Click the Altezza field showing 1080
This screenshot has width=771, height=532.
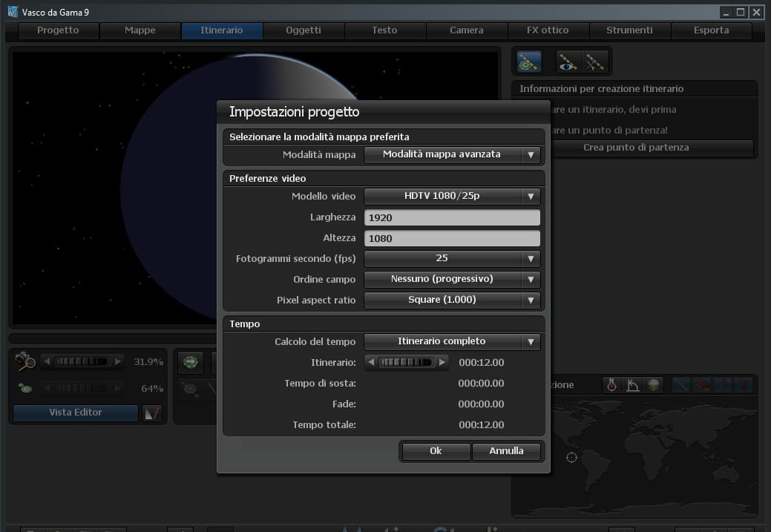[452, 238]
